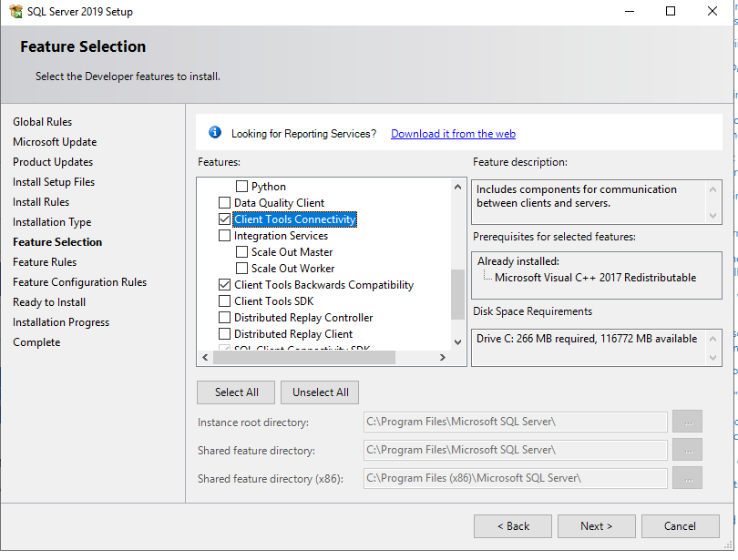Select the Feature Selection step in sidebar
738x560 pixels.
point(57,242)
